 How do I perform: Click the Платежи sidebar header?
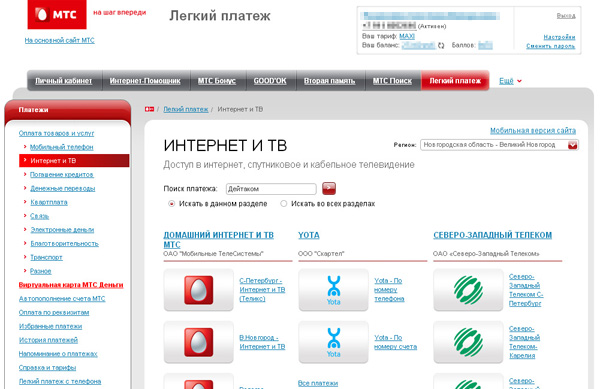68,111
